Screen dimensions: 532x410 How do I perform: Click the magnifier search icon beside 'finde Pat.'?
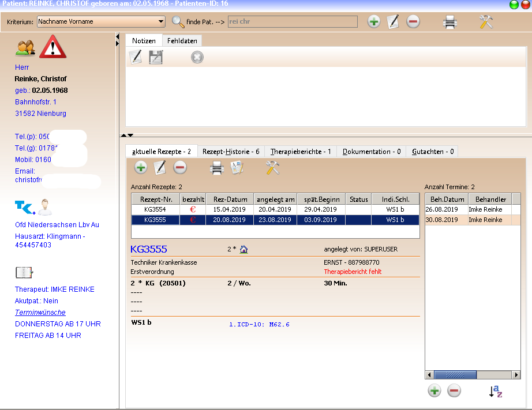(x=178, y=22)
